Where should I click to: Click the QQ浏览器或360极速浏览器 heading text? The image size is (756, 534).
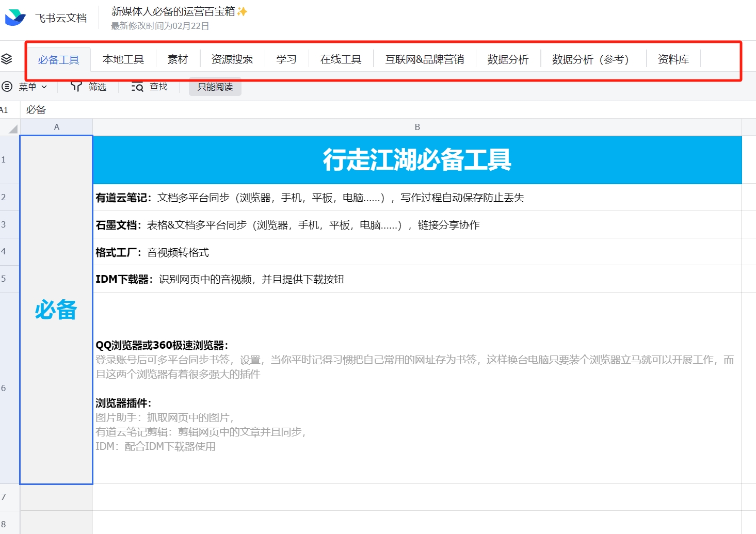(162, 345)
